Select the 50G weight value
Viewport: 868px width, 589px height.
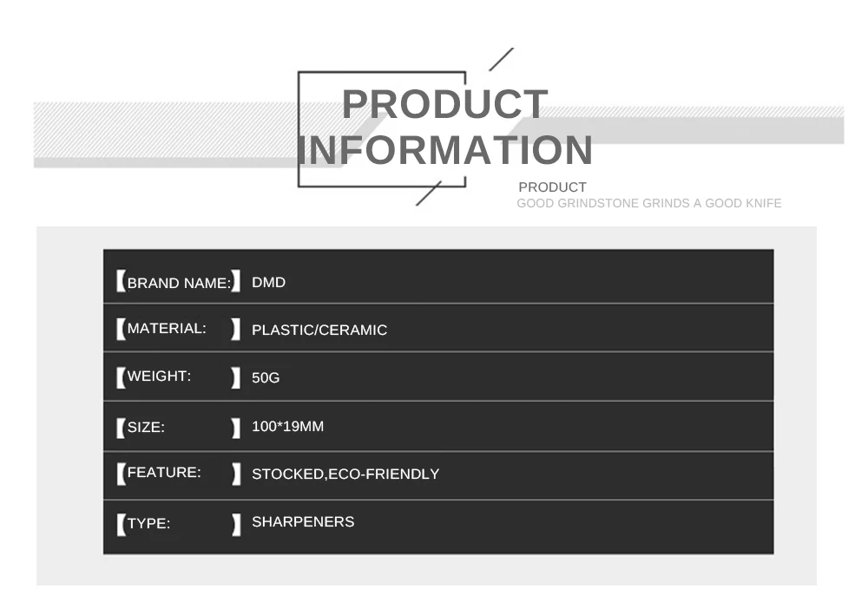266,377
